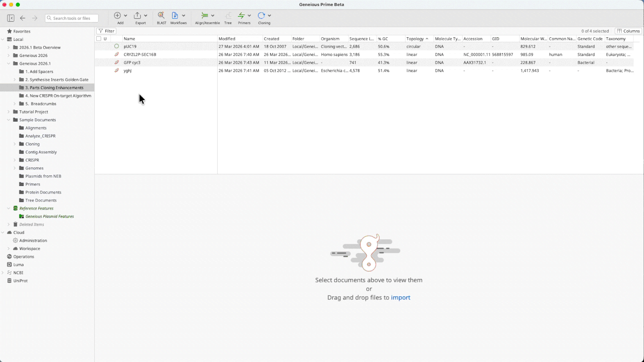Open the Add dropdown arrow
The width and height of the screenshot is (644, 362).
tap(126, 16)
